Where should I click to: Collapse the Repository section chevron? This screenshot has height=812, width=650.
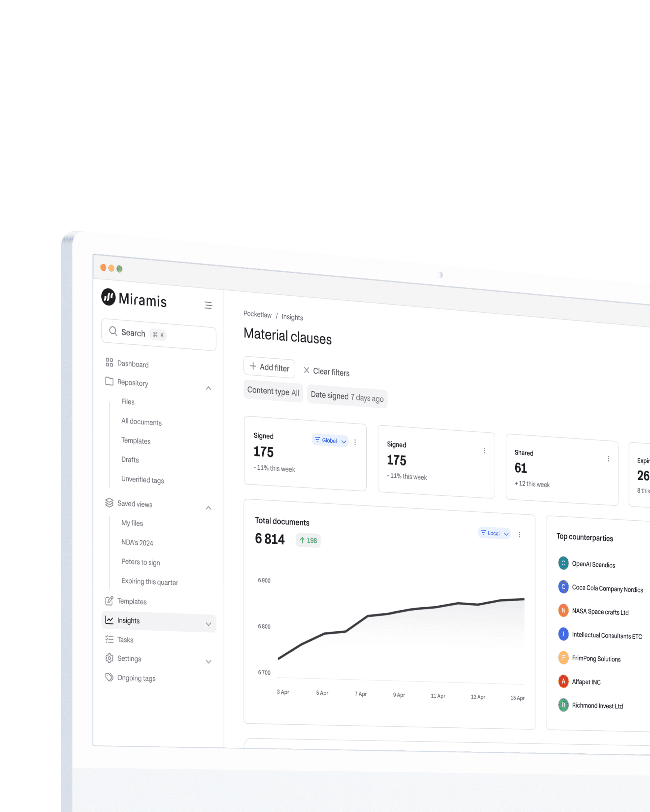(x=209, y=388)
